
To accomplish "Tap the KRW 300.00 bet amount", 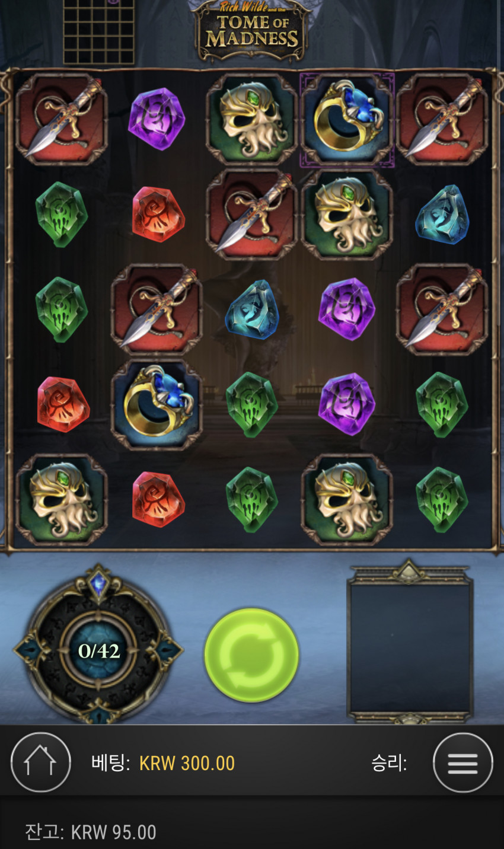I will click(x=187, y=763).
